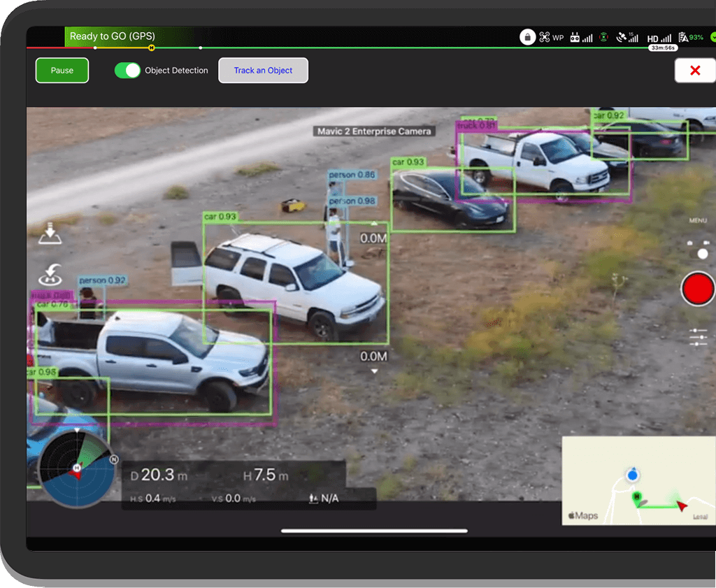The width and height of the screenshot is (716, 588).
Task: Tap the 'person 0.98' detection label
Action: (x=352, y=201)
